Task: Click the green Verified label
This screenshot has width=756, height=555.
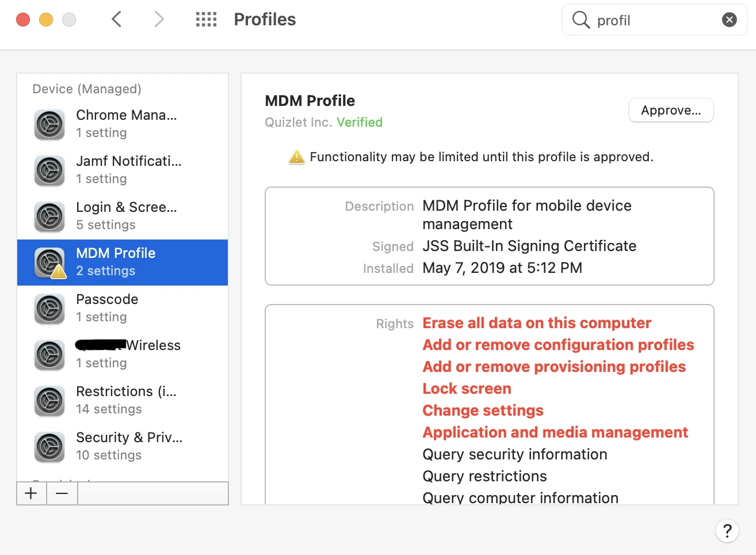Action: tap(360, 122)
